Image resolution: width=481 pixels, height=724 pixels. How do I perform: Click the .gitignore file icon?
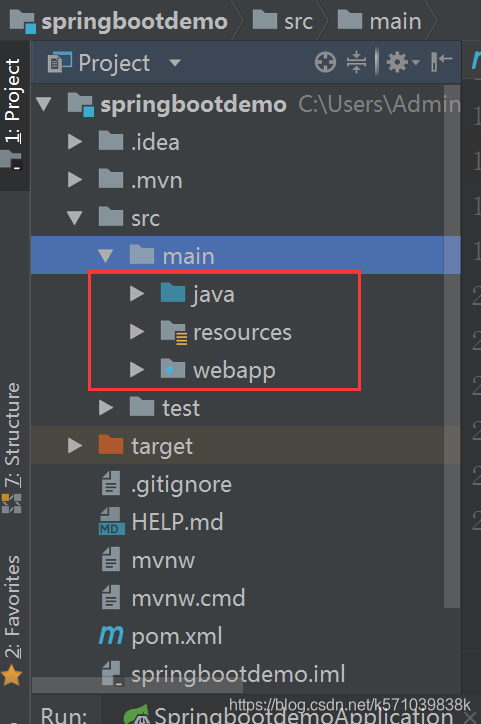[111, 483]
